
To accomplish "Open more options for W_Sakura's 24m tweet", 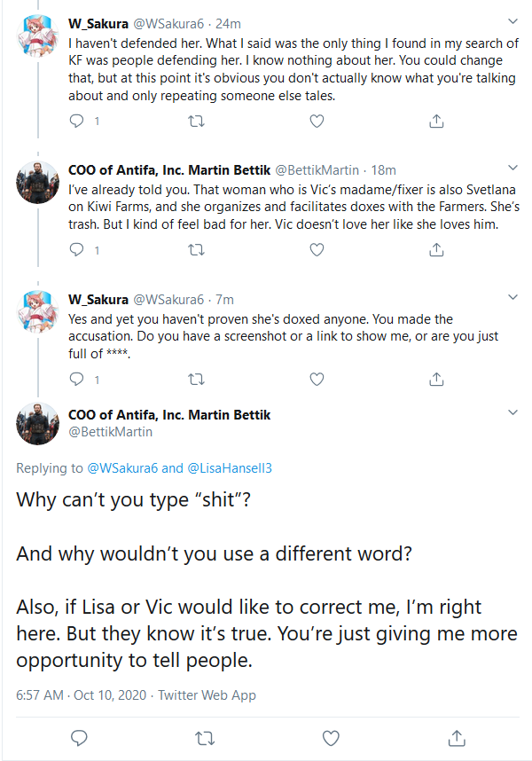I will click(512, 21).
